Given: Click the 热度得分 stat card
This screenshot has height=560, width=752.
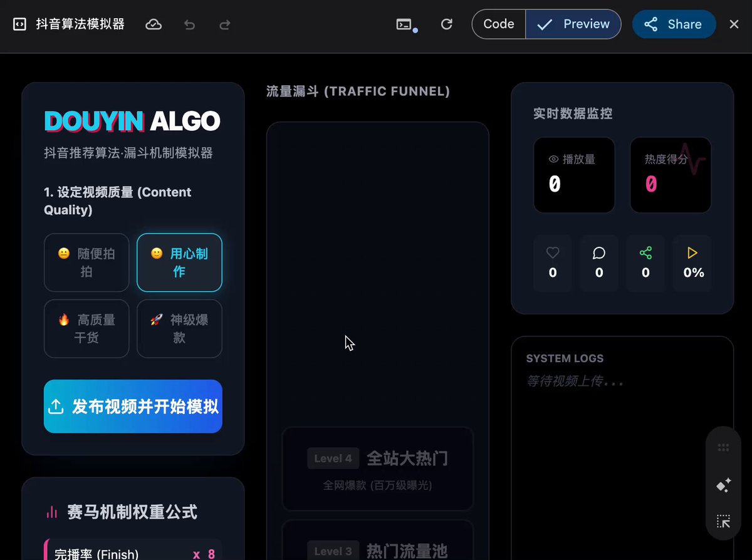Looking at the screenshot, I should [x=671, y=175].
